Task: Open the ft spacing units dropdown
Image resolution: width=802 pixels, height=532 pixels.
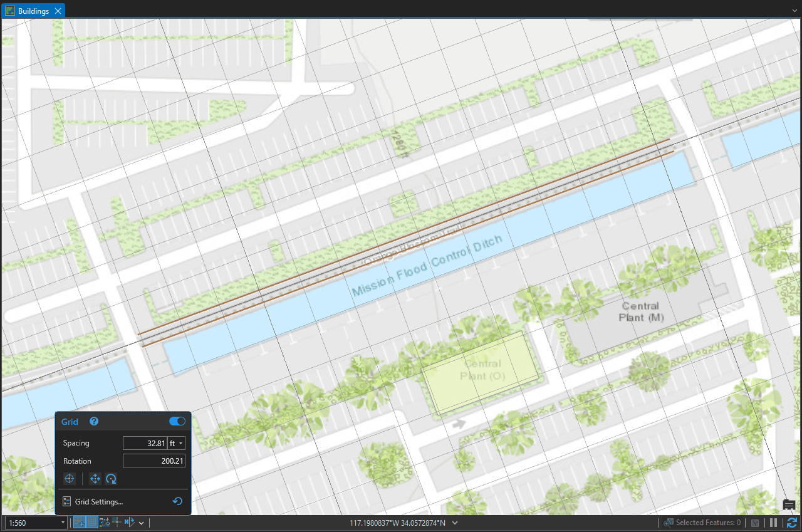Action: (177, 443)
